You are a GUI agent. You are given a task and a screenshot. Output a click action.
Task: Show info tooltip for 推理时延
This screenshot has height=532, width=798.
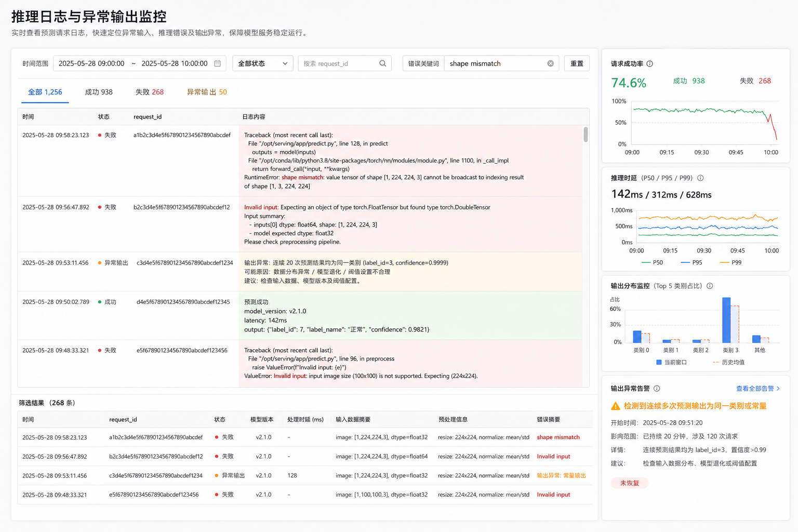coord(700,178)
